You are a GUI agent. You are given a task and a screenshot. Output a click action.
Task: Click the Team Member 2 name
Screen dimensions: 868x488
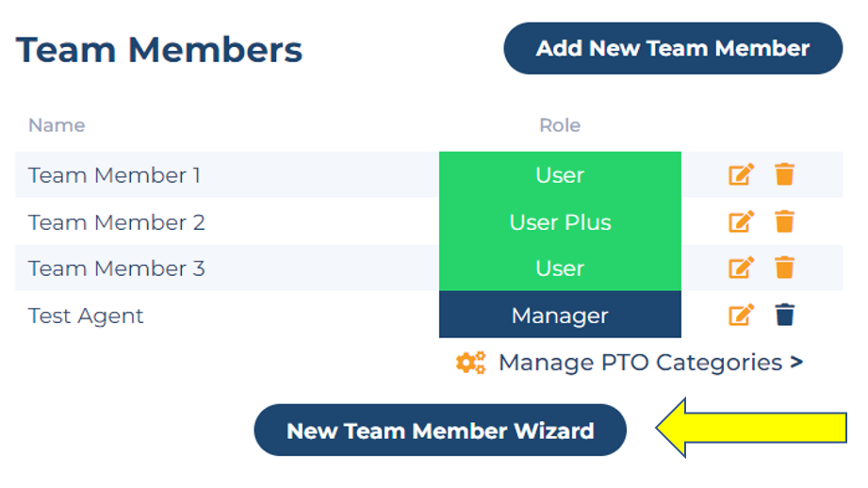[117, 222]
